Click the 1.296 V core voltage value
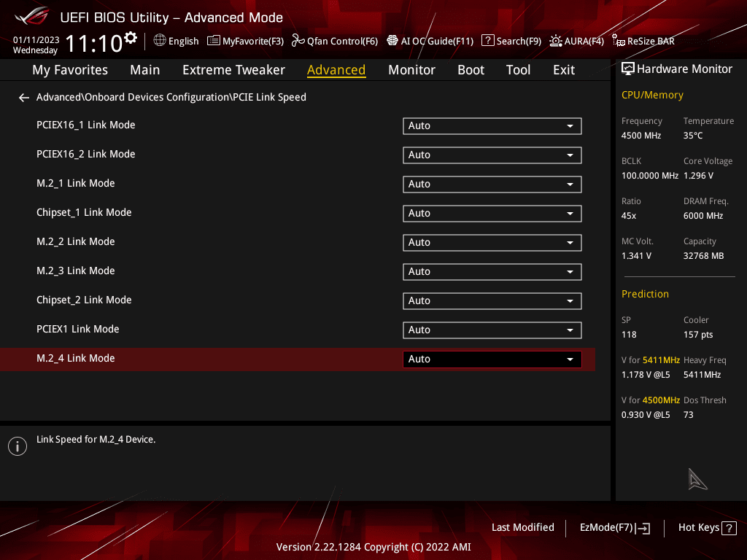 coord(698,176)
